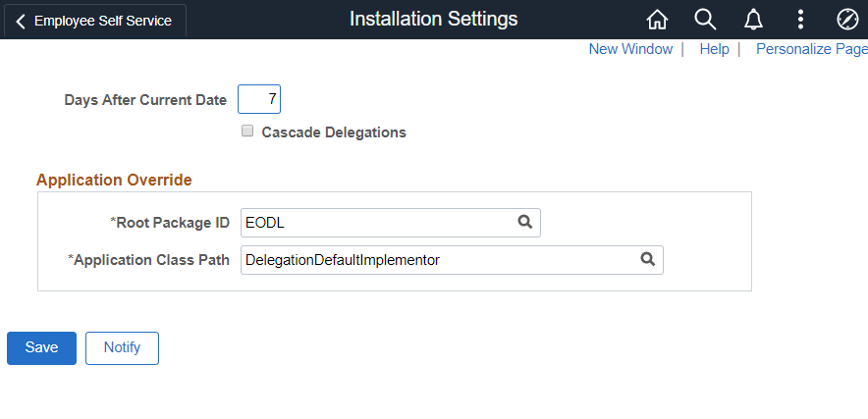The width and height of the screenshot is (868, 419).
Task: Open the Actions three-dot menu
Action: (800, 20)
